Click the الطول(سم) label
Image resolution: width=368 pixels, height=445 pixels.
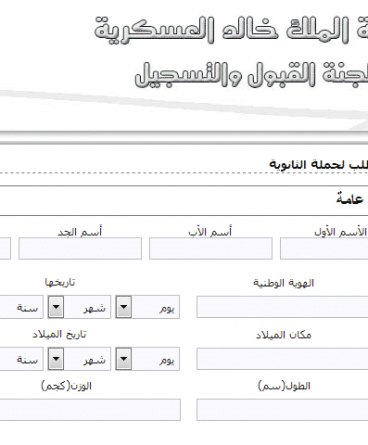[x=284, y=386]
